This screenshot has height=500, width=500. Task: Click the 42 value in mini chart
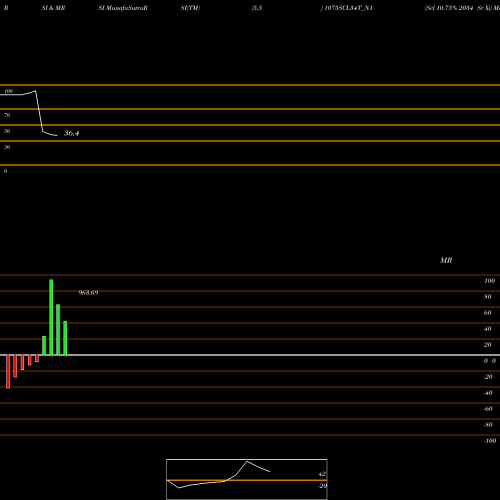click(x=322, y=474)
